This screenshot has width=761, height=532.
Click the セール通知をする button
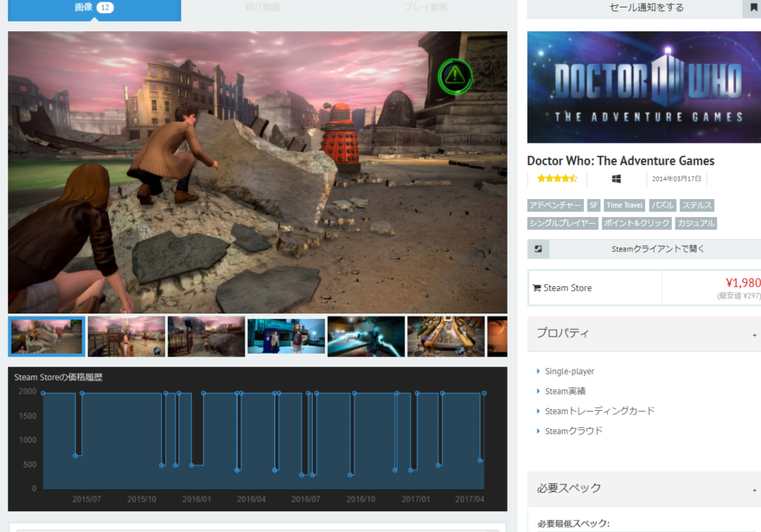635,7
